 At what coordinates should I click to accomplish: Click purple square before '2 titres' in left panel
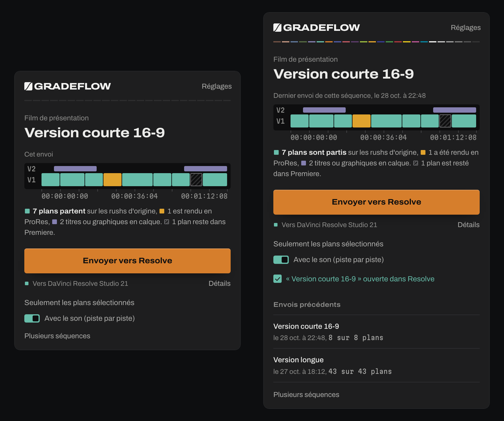pyautogui.click(x=54, y=222)
